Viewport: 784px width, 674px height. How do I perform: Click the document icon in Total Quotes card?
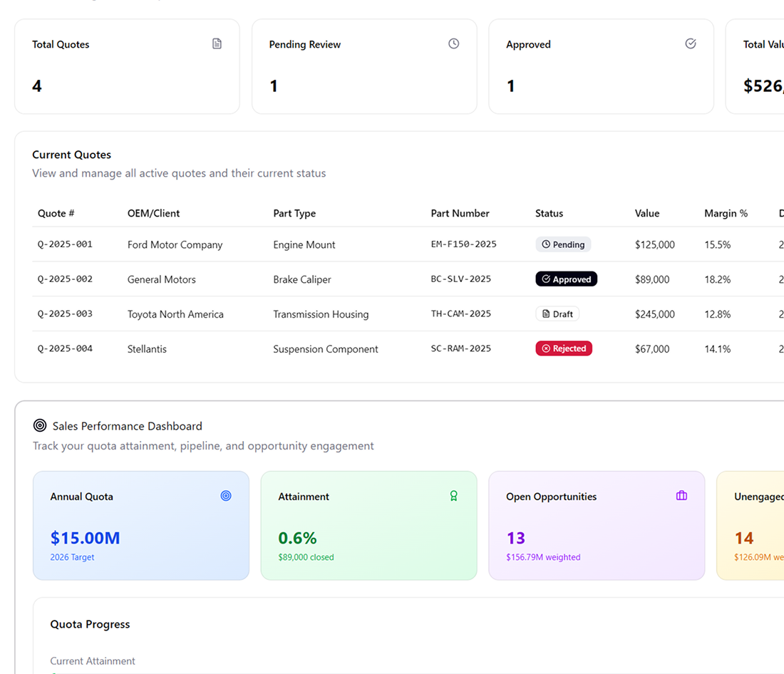click(x=217, y=43)
